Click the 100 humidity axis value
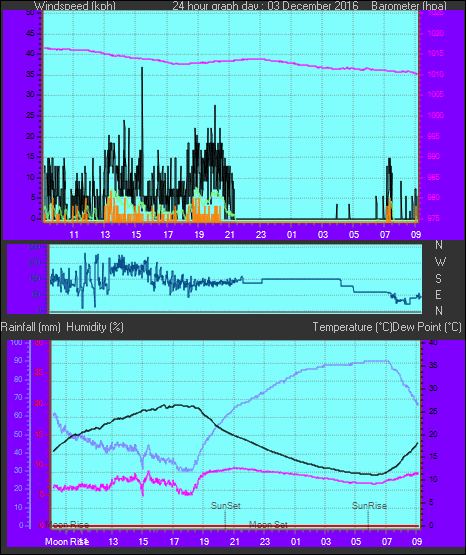Viewport: 466px width, 555px height. 17,342
